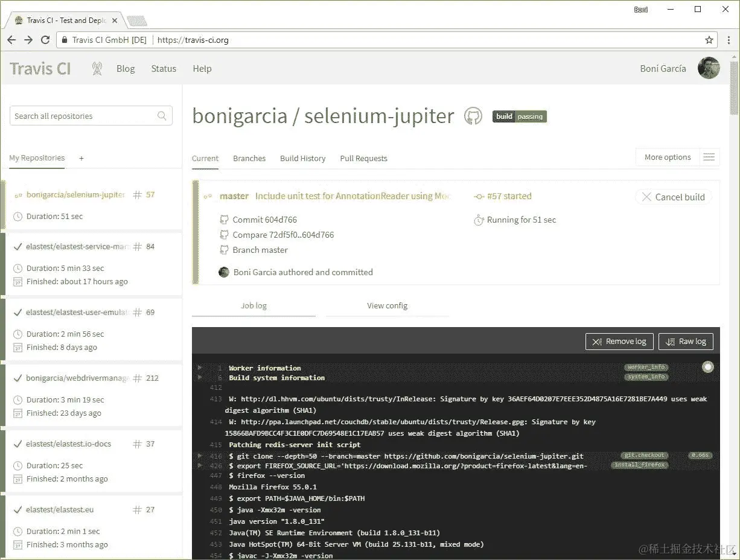Click the log follow circle indicator at the log's top right
Viewport: 740px width, 560px height.
[x=708, y=367]
